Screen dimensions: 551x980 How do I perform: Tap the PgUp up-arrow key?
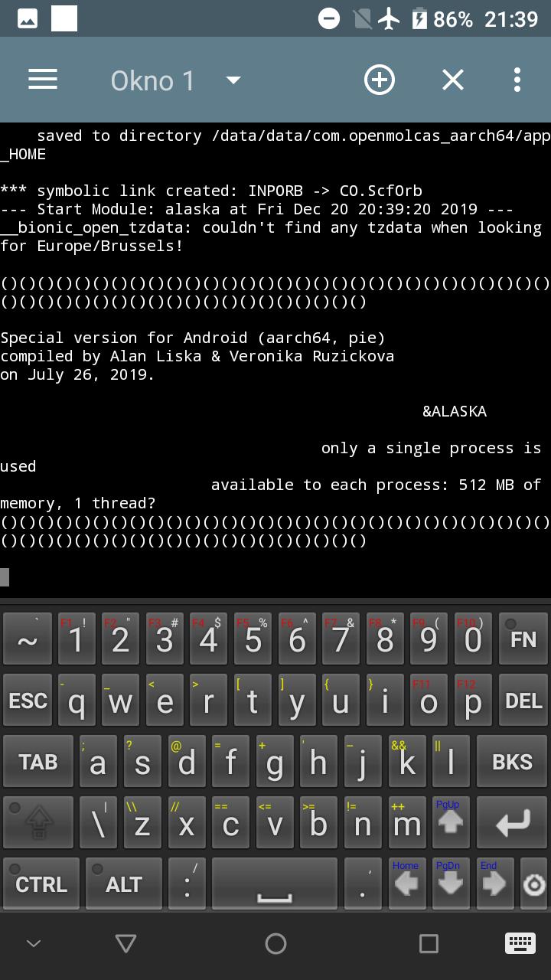click(x=450, y=823)
